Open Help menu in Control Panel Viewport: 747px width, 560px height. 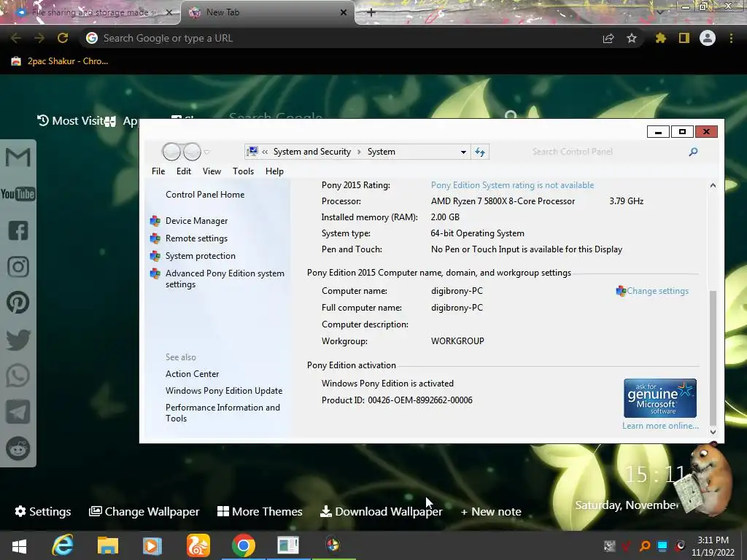pos(274,171)
